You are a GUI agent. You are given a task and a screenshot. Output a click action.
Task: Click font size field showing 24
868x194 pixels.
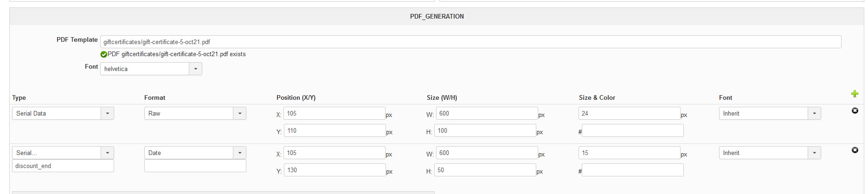pyautogui.click(x=629, y=113)
